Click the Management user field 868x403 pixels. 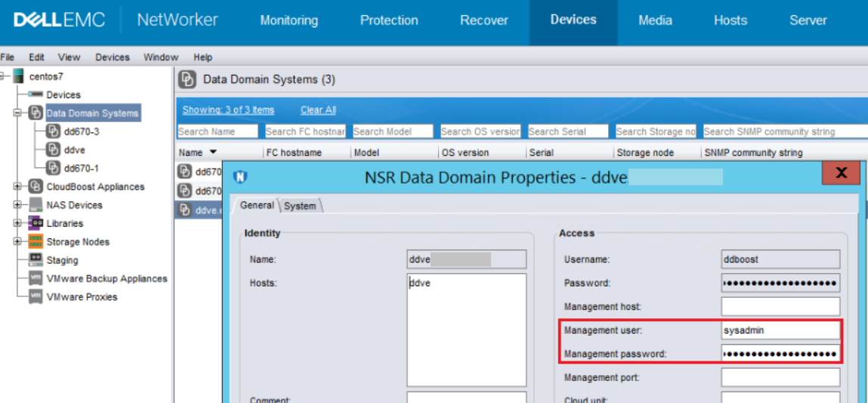click(780, 330)
